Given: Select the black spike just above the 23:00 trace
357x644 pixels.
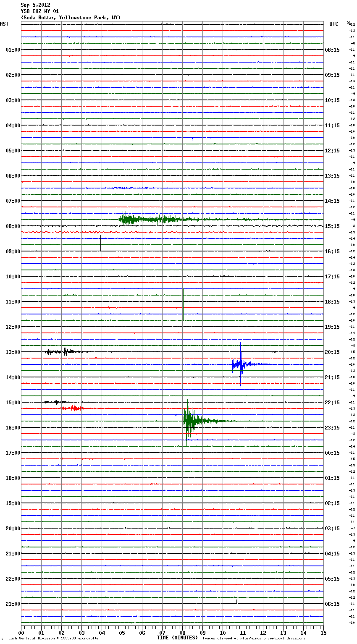Looking at the screenshot, I should [x=237, y=599].
